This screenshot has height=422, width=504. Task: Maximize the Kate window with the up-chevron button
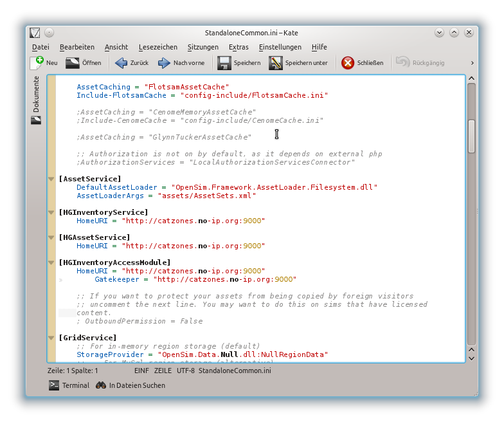point(454,32)
